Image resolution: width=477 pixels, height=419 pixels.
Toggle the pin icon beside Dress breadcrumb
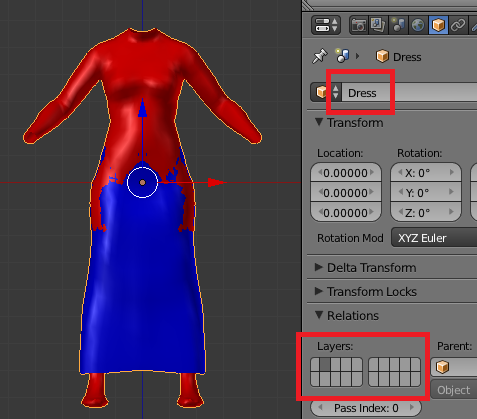[319, 56]
